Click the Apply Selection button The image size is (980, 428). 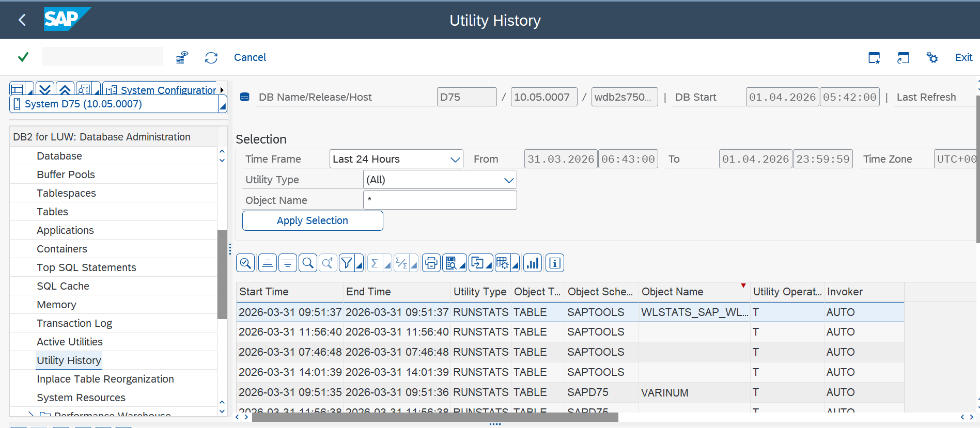pos(313,220)
